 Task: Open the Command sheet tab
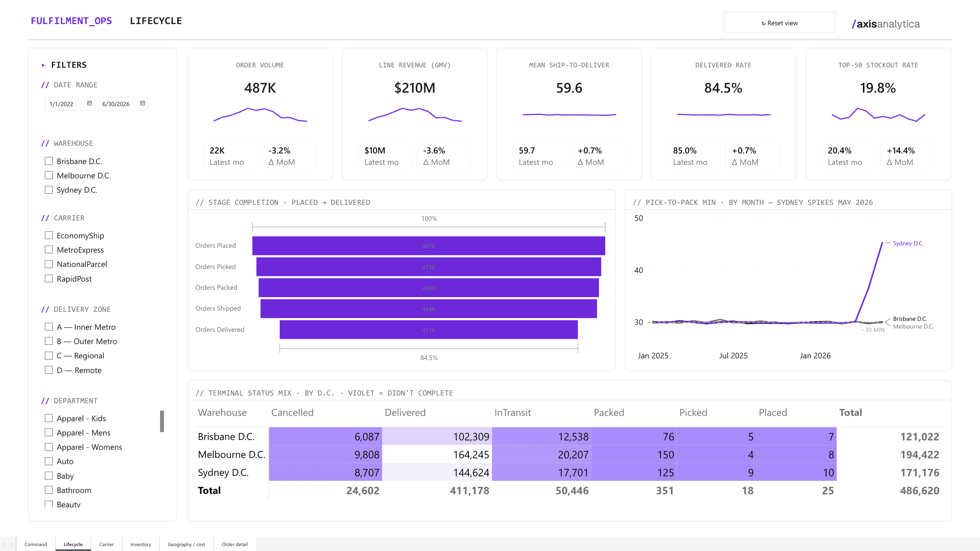(x=36, y=544)
